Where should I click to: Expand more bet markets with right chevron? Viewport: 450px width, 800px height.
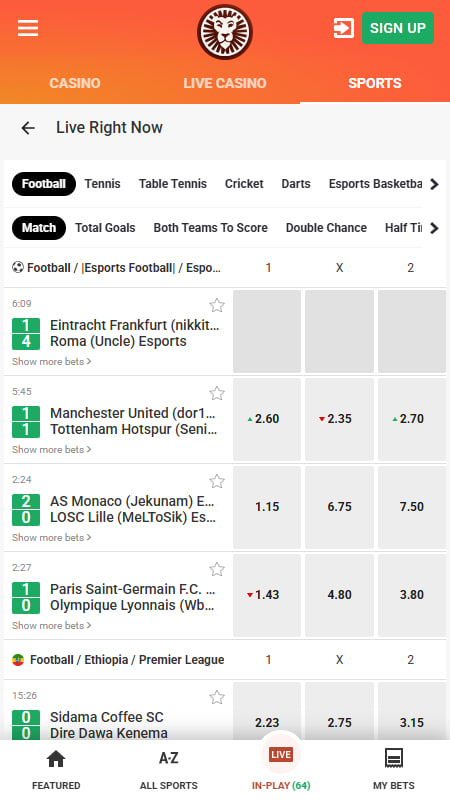[x=434, y=228]
